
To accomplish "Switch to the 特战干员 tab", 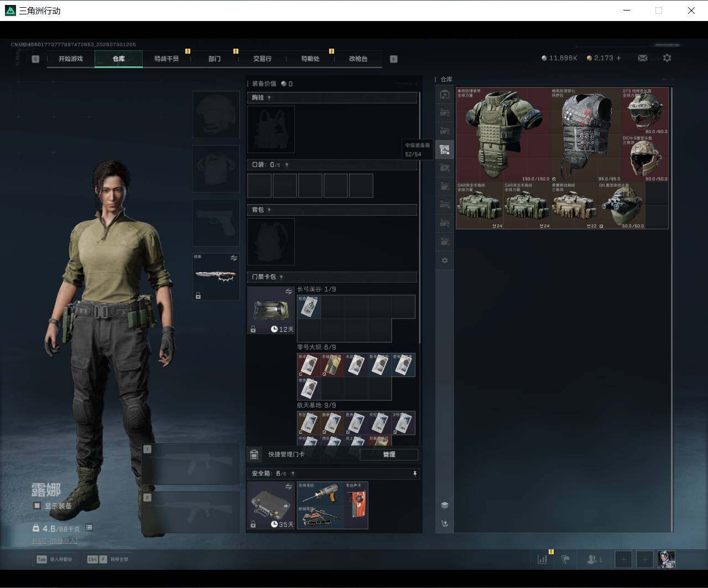I will click(166, 59).
